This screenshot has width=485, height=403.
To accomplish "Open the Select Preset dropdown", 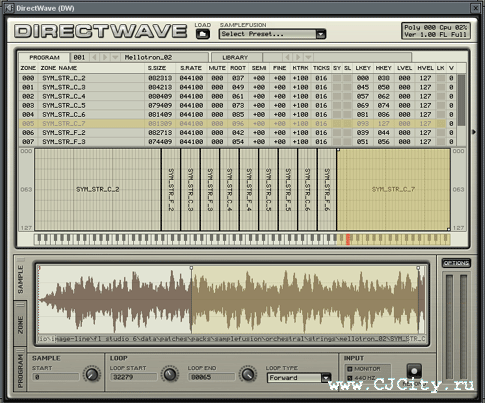I will click(321, 34).
